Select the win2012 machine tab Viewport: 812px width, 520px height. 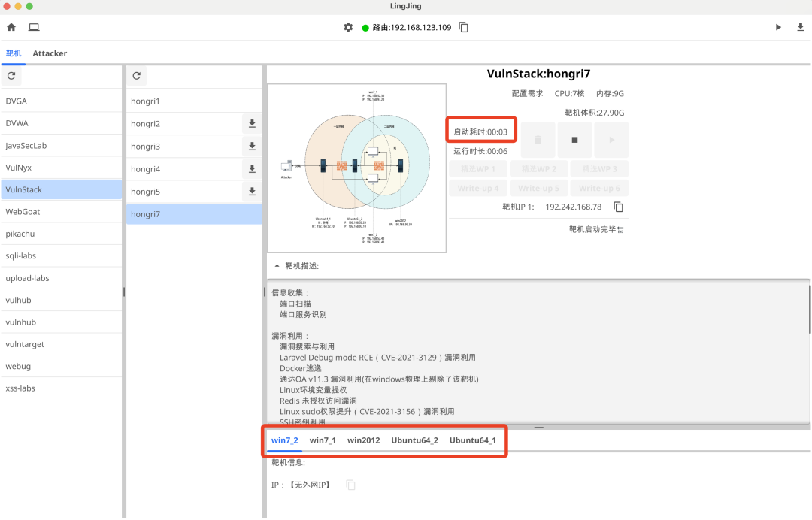coord(364,440)
